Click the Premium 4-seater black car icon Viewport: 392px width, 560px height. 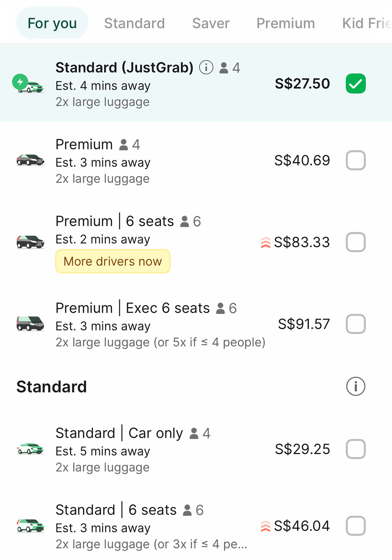30,160
